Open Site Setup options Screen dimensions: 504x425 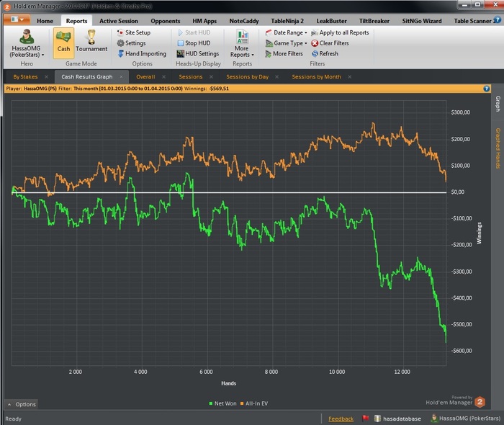134,32
